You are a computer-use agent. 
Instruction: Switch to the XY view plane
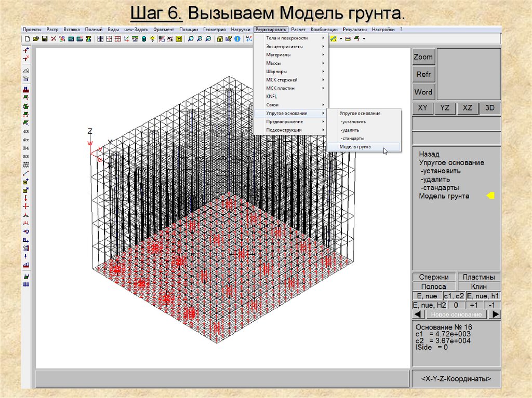click(x=422, y=108)
